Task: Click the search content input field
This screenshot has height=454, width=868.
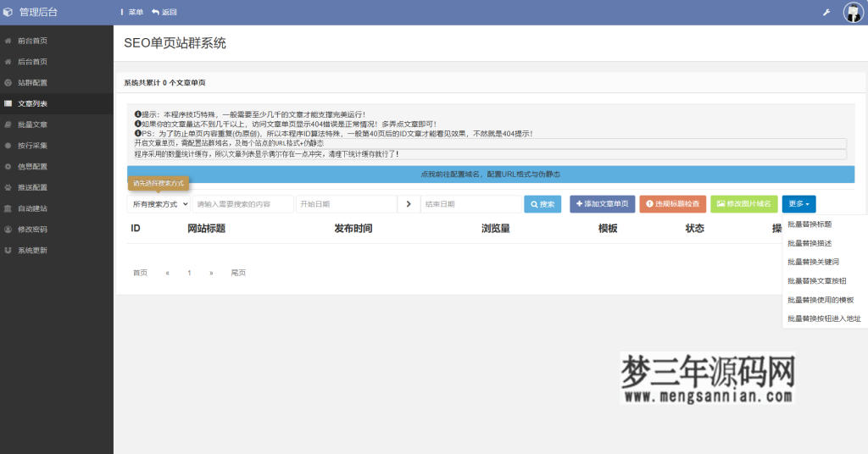Action: [x=242, y=204]
